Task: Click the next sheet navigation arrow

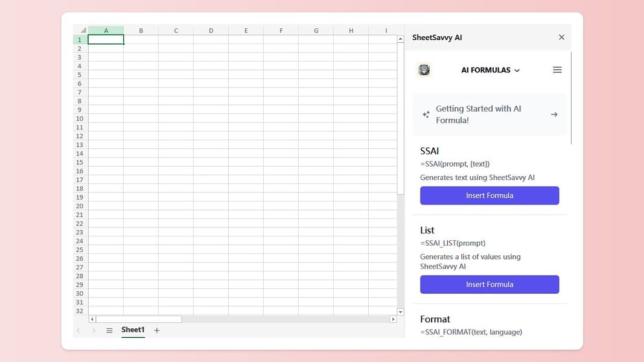Action: coord(94,331)
